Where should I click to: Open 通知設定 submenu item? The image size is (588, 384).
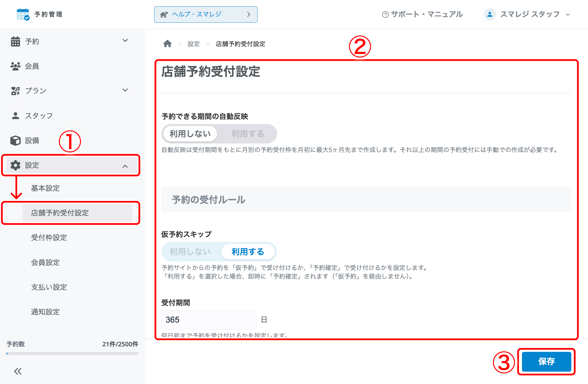pos(45,312)
